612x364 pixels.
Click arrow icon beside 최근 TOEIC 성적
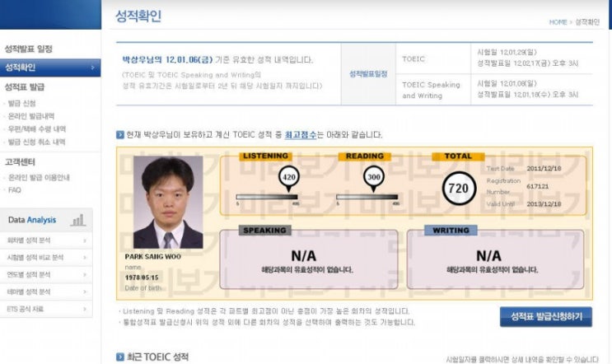pos(120,357)
